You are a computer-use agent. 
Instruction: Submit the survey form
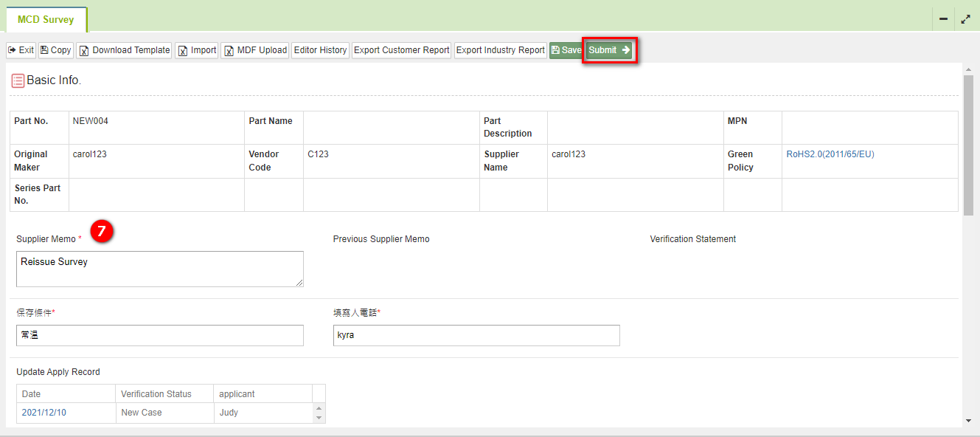pyautogui.click(x=609, y=50)
